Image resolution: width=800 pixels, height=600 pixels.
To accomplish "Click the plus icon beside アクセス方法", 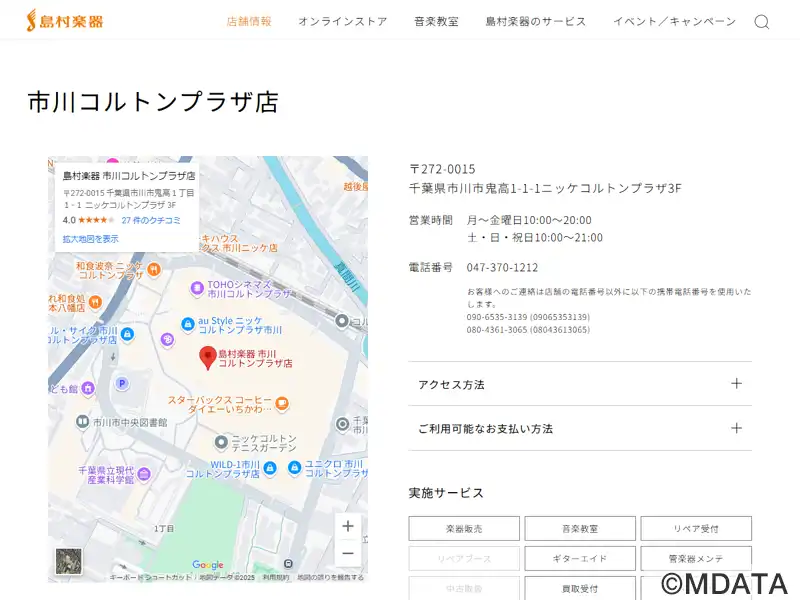I will (736, 384).
